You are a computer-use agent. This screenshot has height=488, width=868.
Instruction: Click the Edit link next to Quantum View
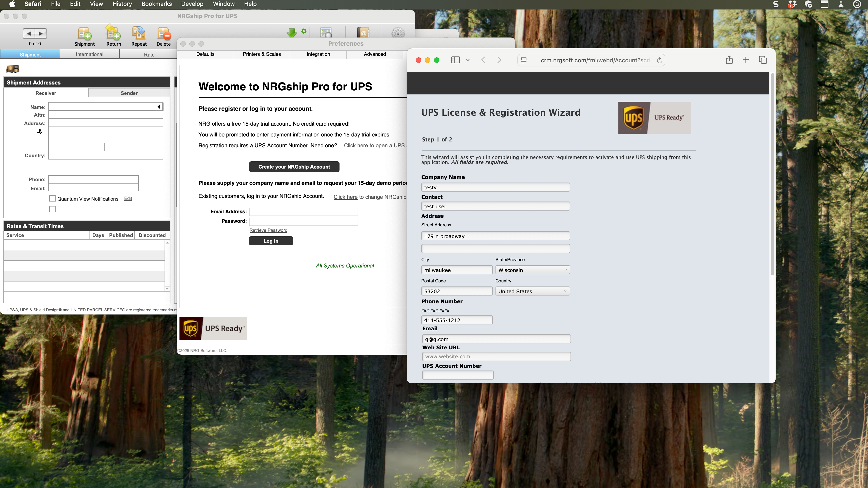tap(128, 198)
